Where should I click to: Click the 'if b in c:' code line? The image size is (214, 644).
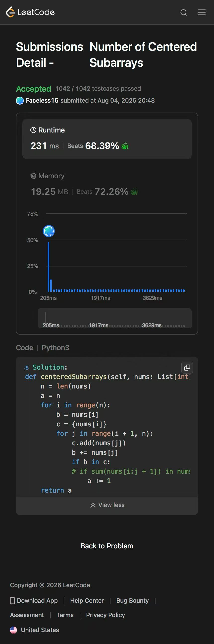(x=91, y=462)
